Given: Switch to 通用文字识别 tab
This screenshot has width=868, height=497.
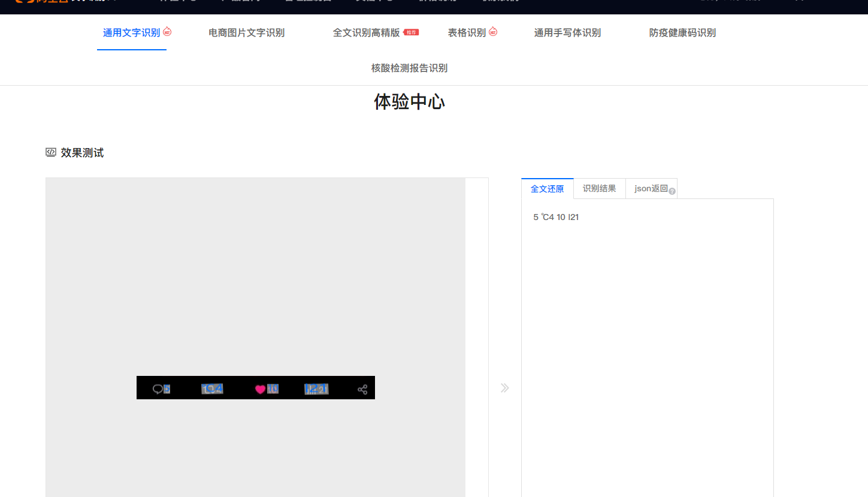Looking at the screenshot, I should pyautogui.click(x=131, y=33).
